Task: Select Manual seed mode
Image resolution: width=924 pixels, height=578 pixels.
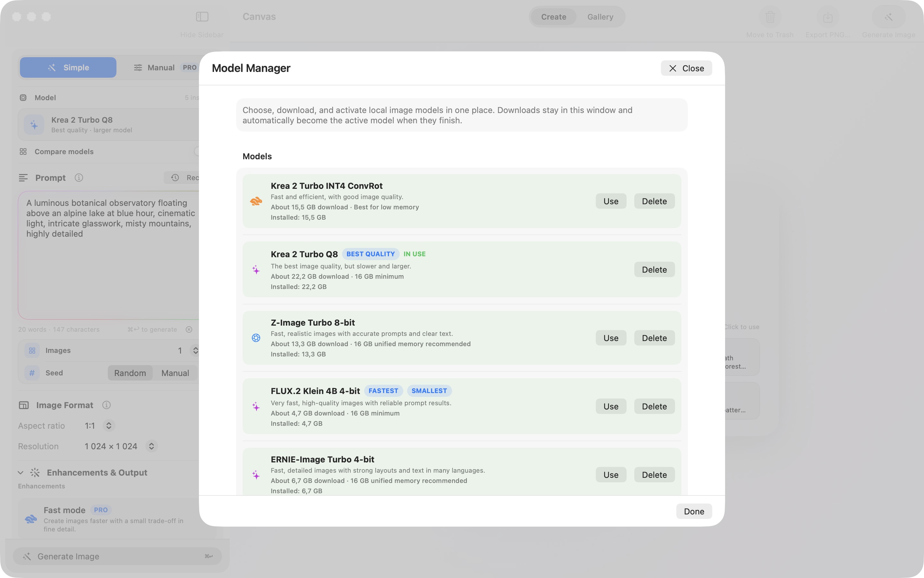Action: tap(175, 373)
